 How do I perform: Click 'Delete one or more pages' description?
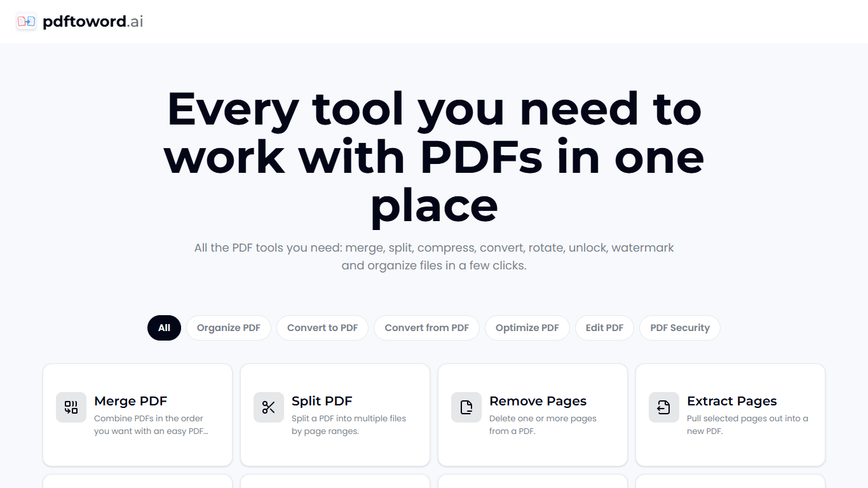point(543,424)
